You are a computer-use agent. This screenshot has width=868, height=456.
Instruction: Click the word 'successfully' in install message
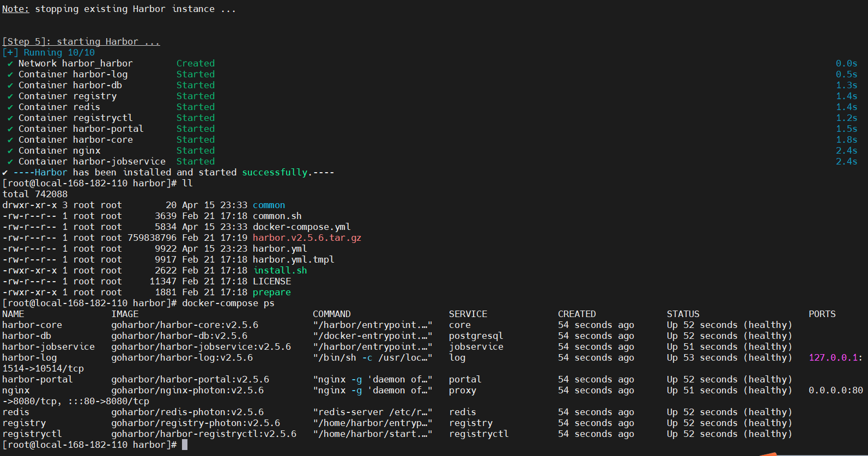coord(275,173)
